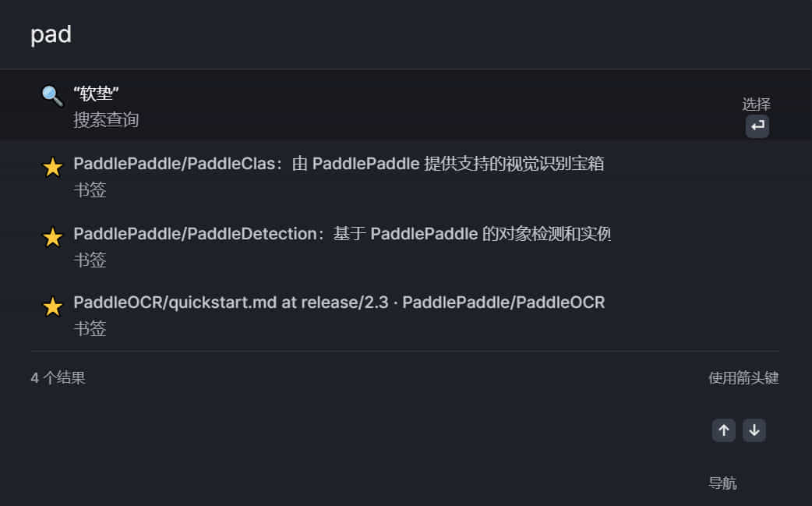The image size is (812, 506).
Task: Open the PaddlePaddle/PaddleDetection bookmark result
Action: 406,246
